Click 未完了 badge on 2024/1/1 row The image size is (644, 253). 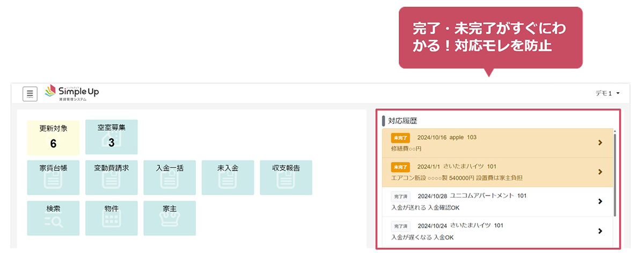click(400, 167)
